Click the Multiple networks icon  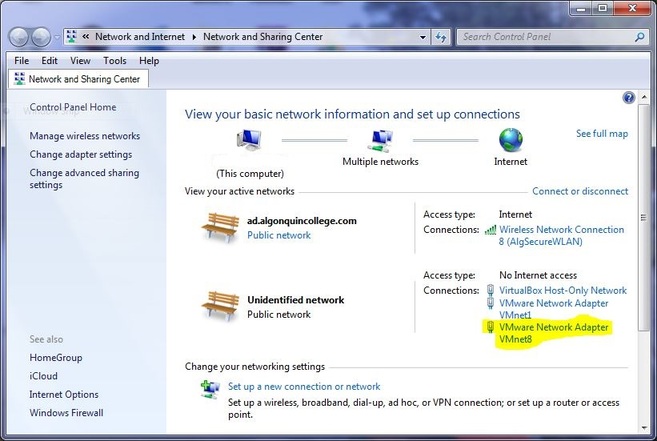point(380,140)
